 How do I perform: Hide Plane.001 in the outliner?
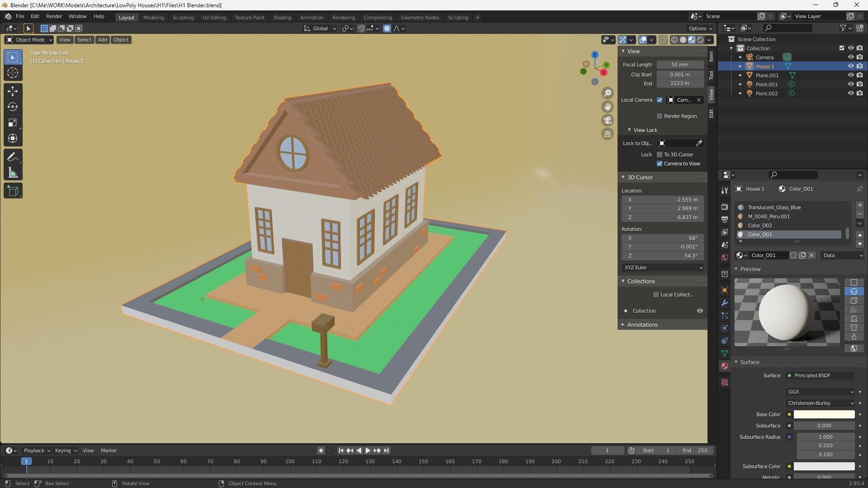click(850, 75)
